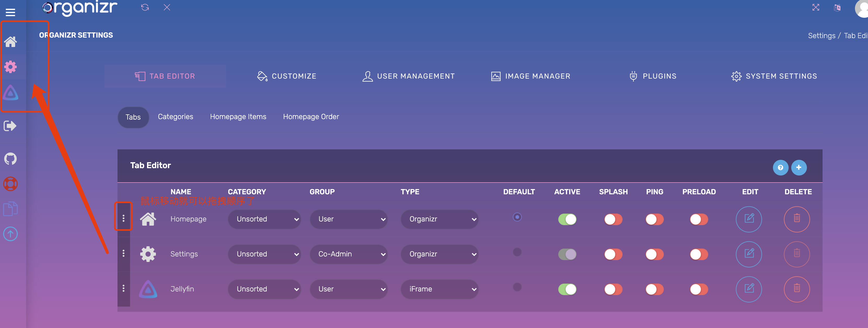The width and height of the screenshot is (868, 328).
Task: Open Settings Group dropdown showing Co-Admin
Action: click(x=348, y=254)
